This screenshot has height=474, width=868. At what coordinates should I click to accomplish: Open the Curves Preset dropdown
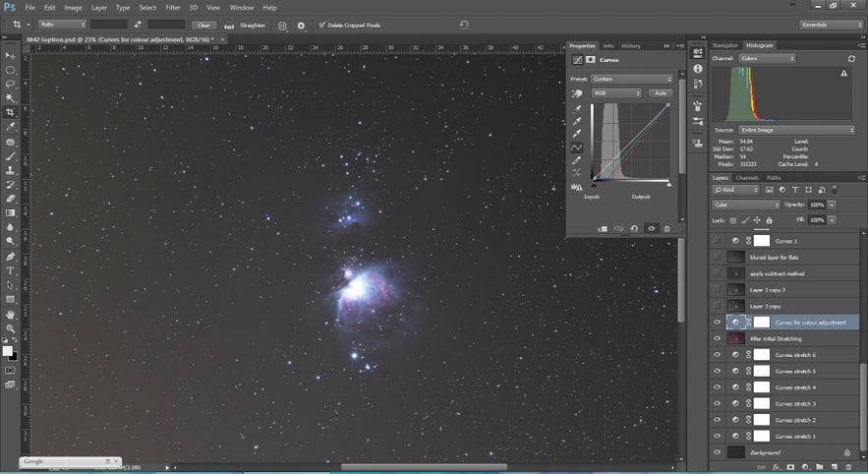coord(632,80)
